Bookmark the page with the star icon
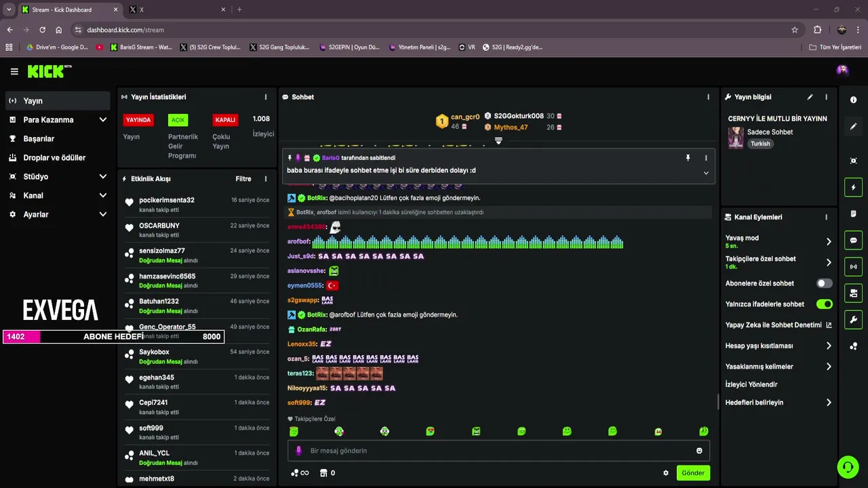 795,30
